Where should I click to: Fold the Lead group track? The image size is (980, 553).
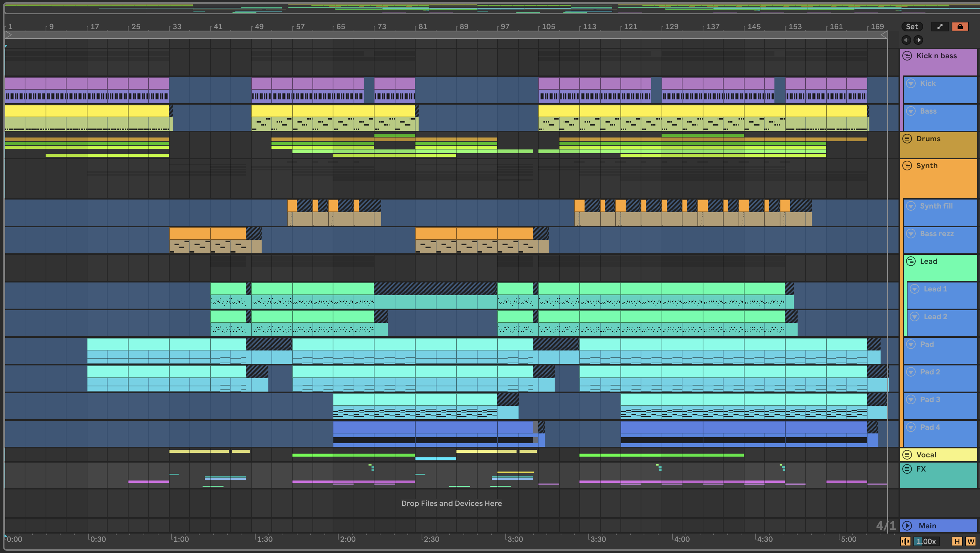pos(911,261)
